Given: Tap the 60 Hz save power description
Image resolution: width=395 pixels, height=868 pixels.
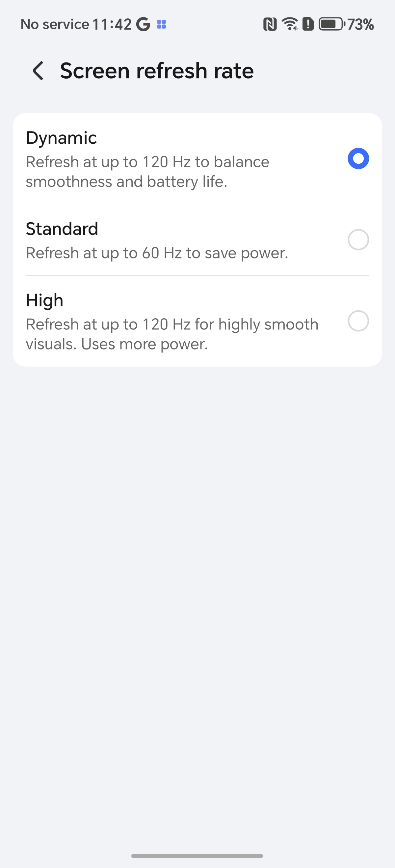Looking at the screenshot, I should point(157,253).
